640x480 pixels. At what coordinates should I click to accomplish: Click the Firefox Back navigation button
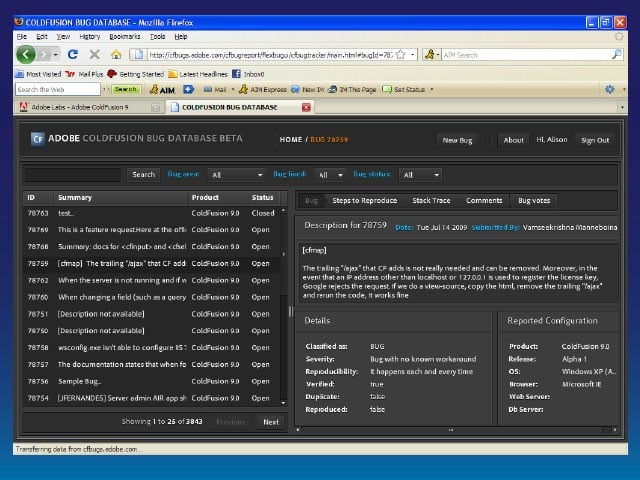[x=26, y=54]
